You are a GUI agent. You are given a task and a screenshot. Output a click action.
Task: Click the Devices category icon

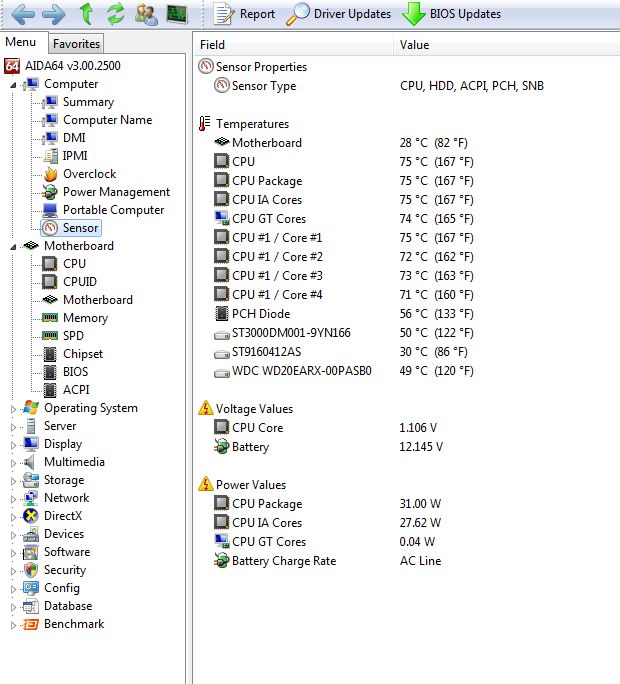[31, 534]
